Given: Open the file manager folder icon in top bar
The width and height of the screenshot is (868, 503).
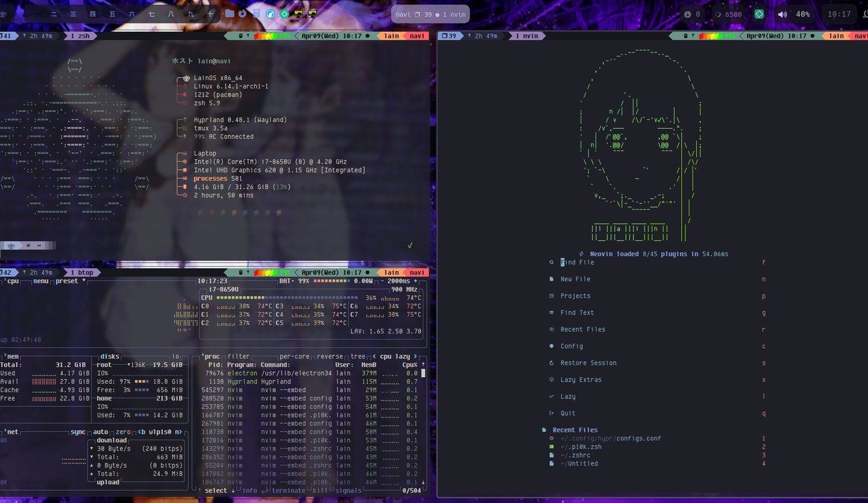Looking at the screenshot, I should 230,13.
